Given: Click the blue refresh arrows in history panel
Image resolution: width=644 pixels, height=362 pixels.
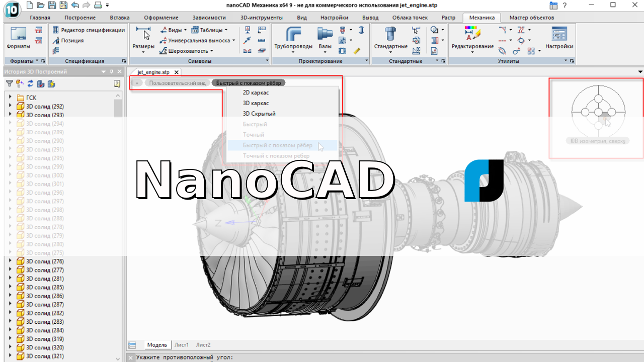Looking at the screenshot, I should (x=30, y=83).
